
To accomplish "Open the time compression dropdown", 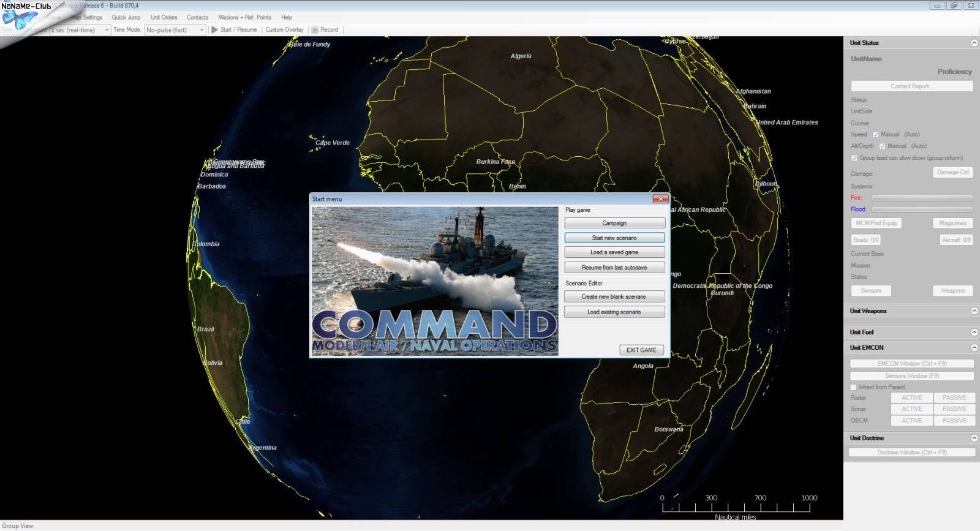I will coord(107,30).
